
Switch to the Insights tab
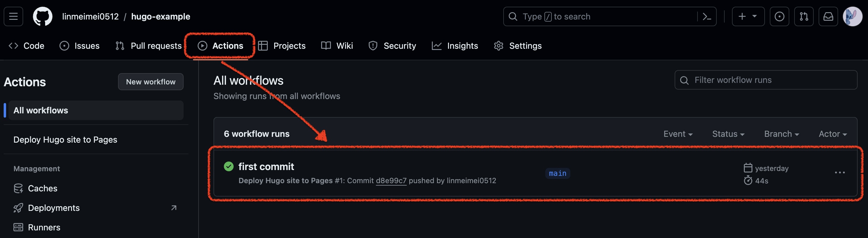(x=455, y=46)
